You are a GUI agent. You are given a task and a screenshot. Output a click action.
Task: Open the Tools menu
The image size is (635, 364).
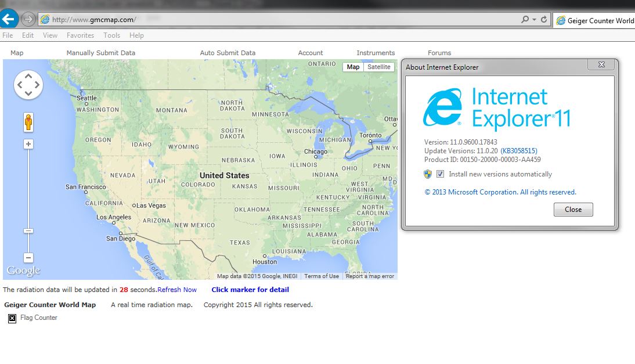(112, 35)
